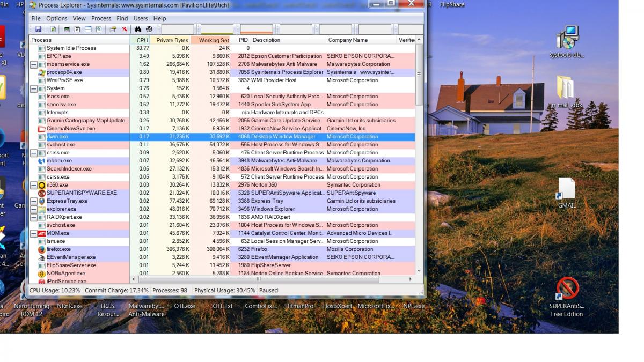
Task: Select the GMAIL desktop shortcut
Action: tap(567, 193)
